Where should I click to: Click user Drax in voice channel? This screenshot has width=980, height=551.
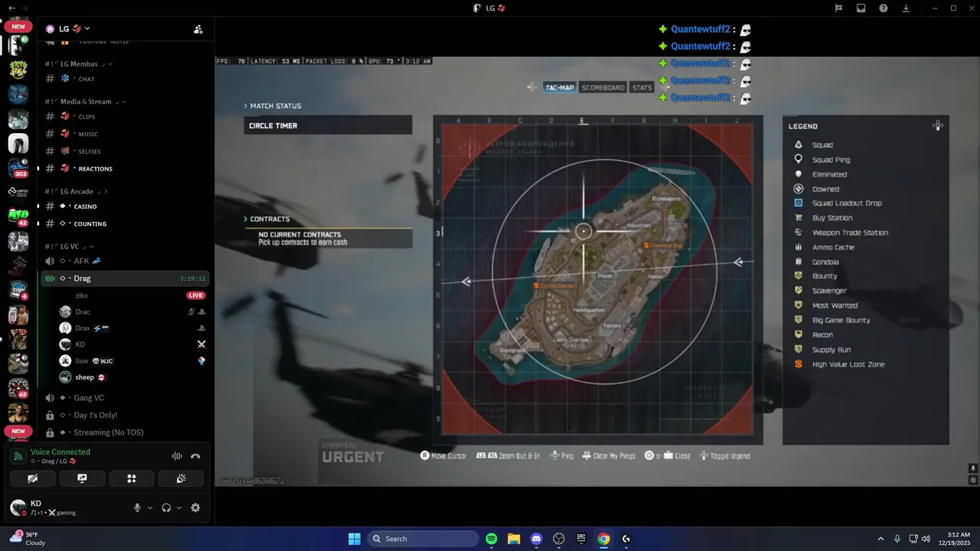click(x=132, y=328)
